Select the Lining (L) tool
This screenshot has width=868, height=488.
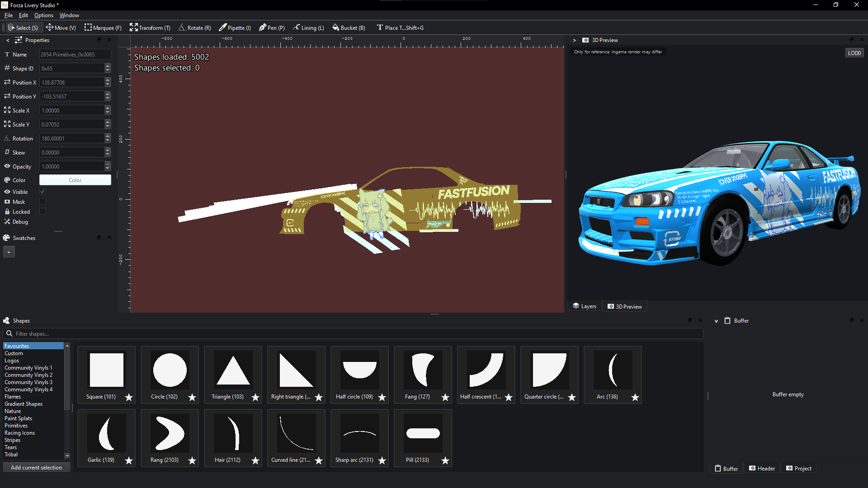click(x=308, y=28)
